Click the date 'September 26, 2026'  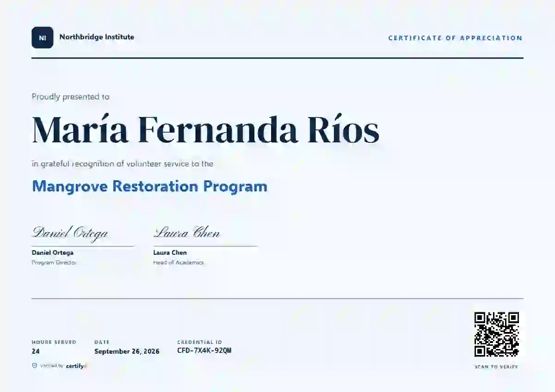[x=127, y=351]
